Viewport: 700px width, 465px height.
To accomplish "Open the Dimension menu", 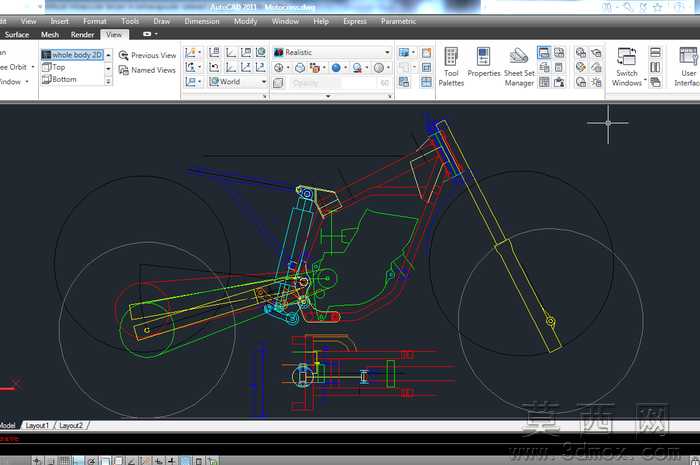I will pos(202,21).
